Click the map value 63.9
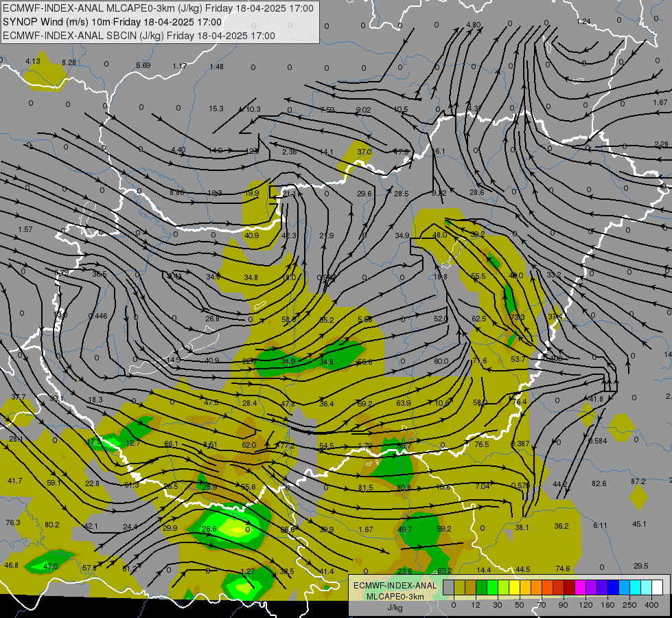672x618 pixels. 404,402
